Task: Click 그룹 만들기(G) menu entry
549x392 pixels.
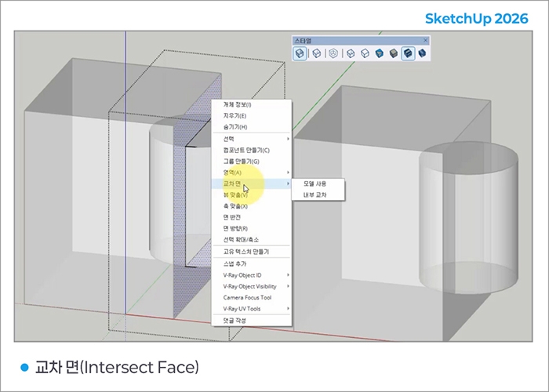Action: [252, 162]
